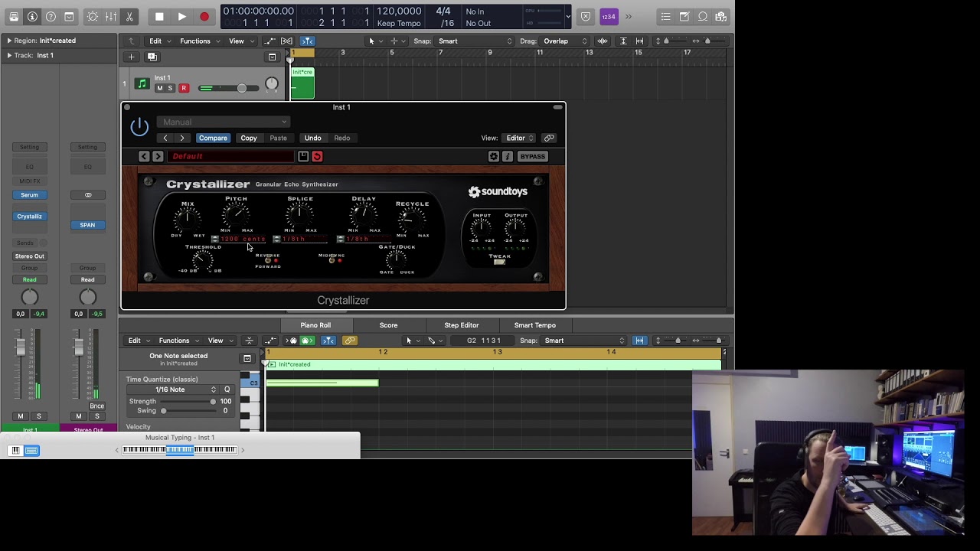Switch to the Score tab
980x551 pixels.
click(388, 325)
